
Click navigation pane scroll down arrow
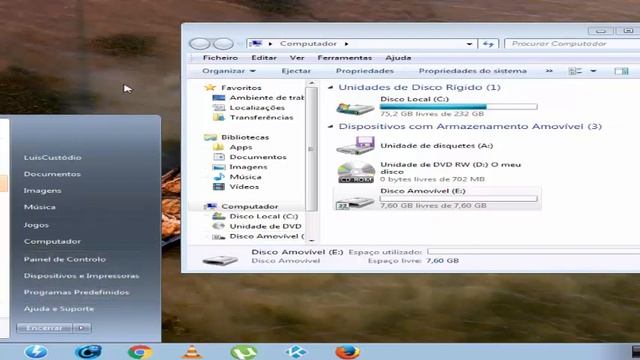click(x=312, y=240)
